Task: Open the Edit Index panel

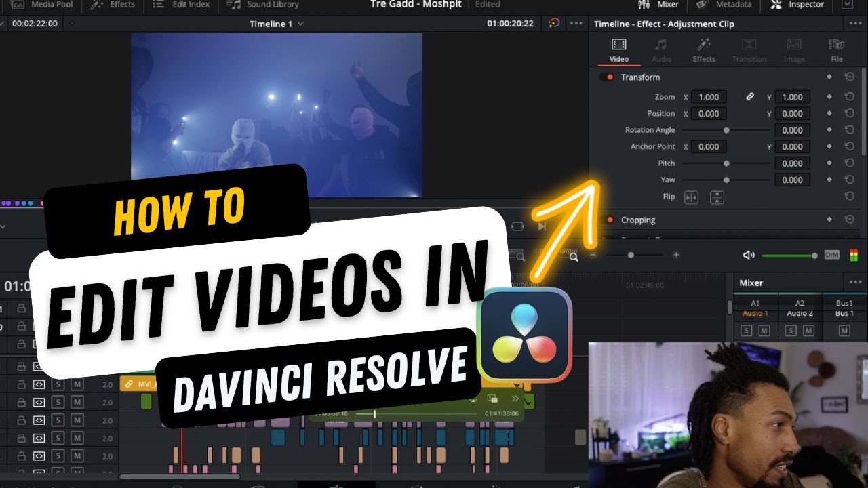Action: (181, 4)
